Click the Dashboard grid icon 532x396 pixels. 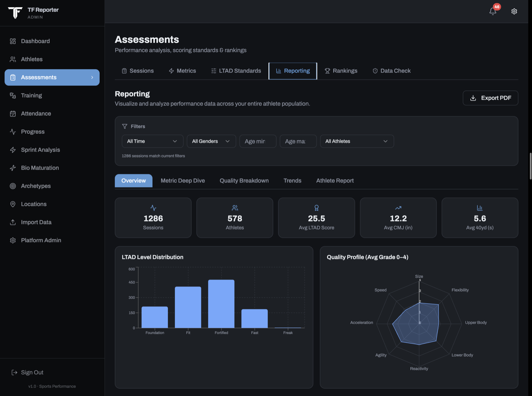tap(13, 41)
